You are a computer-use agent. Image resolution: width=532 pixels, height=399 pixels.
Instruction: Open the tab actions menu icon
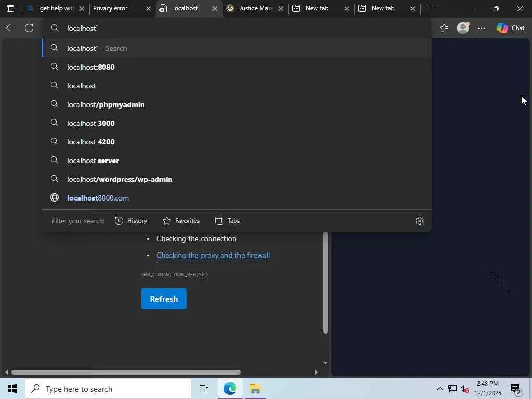[x=10, y=8]
